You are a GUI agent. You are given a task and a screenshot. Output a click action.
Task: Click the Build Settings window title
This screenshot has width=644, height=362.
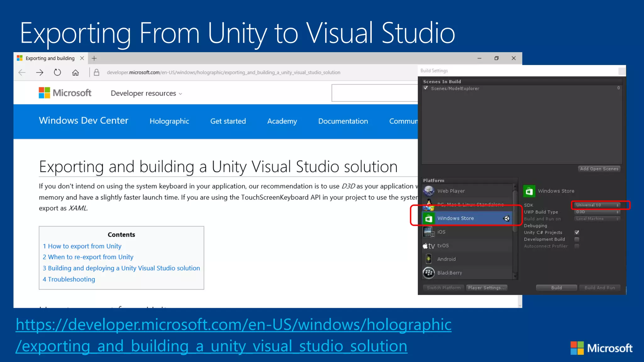(434, 71)
